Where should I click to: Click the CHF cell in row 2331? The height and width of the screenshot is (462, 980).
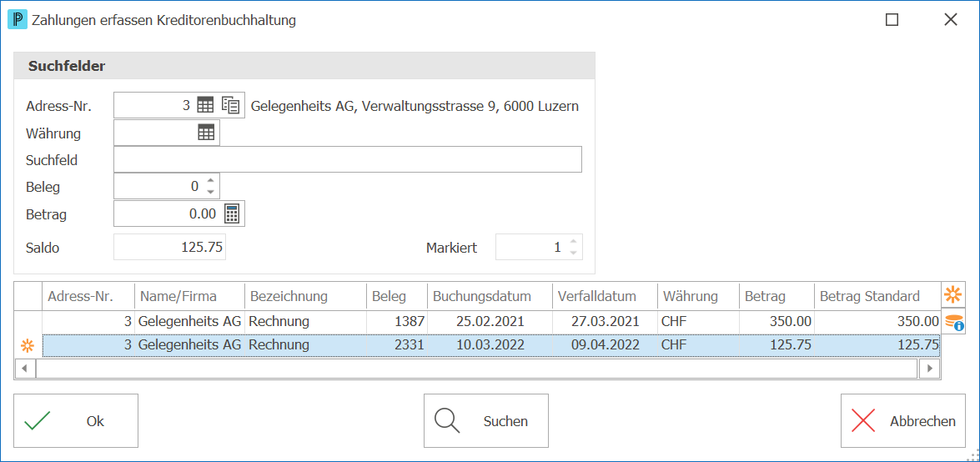[699, 345]
